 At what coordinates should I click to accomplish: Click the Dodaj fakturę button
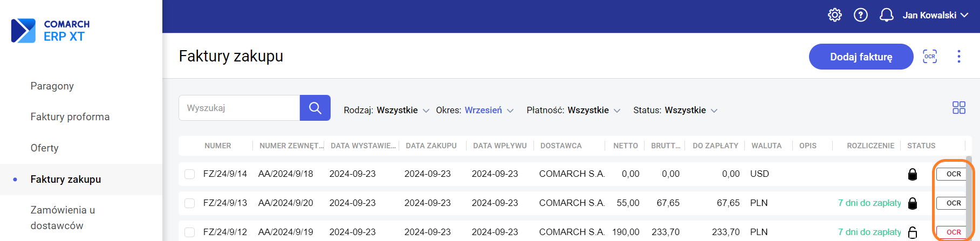point(861,57)
